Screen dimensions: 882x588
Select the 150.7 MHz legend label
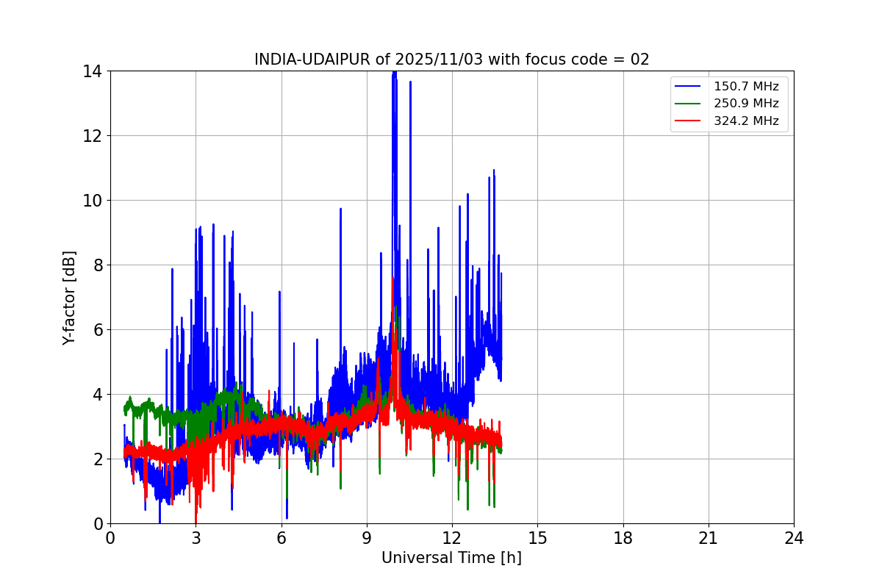pyautogui.click(x=746, y=86)
